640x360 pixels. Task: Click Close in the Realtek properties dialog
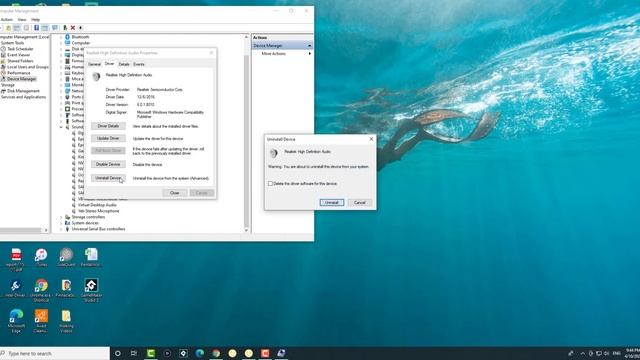click(x=175, y=193)
